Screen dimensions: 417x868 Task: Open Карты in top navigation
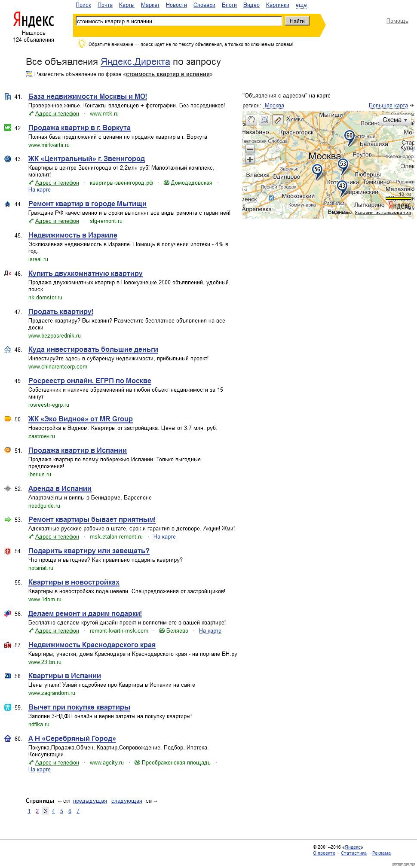(x=126, y=5)
